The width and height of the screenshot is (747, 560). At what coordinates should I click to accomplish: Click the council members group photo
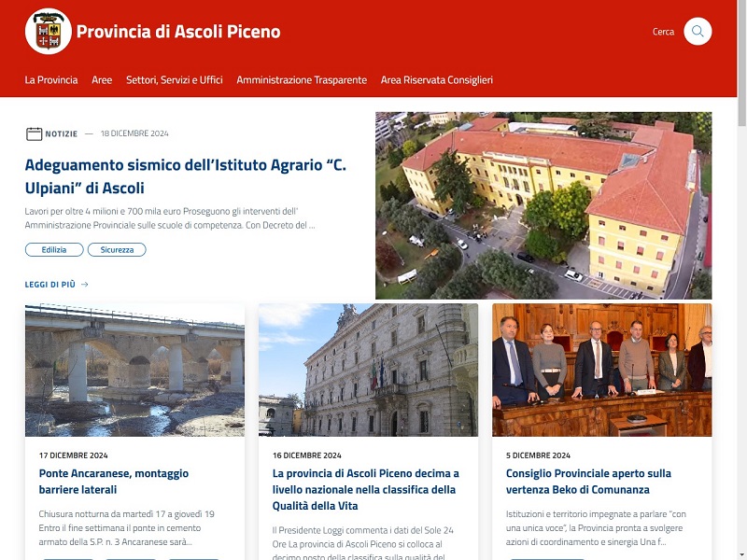601,370
